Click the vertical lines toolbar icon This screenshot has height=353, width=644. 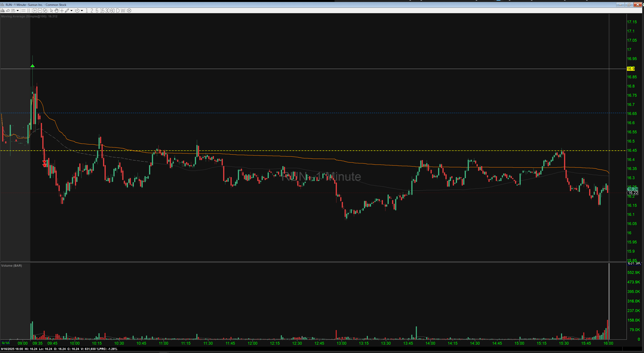click(x=28, y=11)
